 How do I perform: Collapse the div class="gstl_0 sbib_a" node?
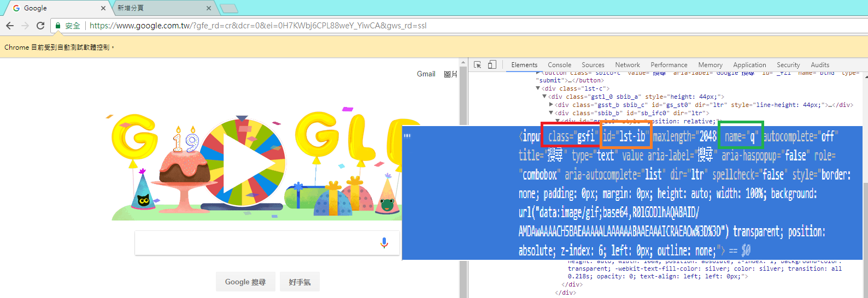pyautogui.click(x=544, y=96)
